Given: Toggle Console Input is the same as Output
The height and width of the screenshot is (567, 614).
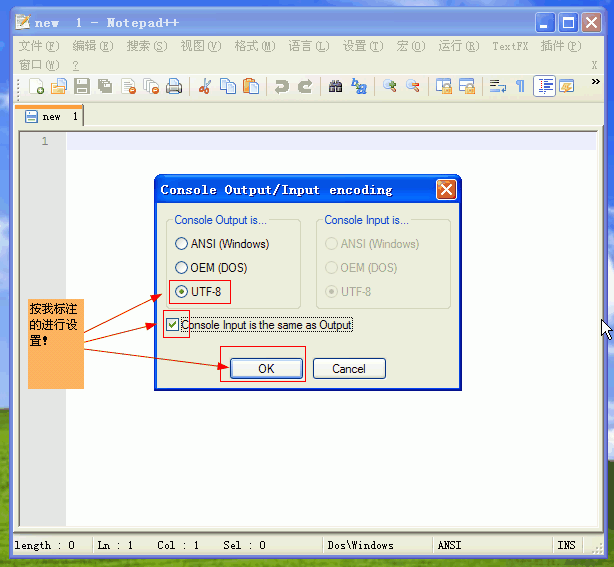Looking at the screenshot, I should click(x=259, y=325).
